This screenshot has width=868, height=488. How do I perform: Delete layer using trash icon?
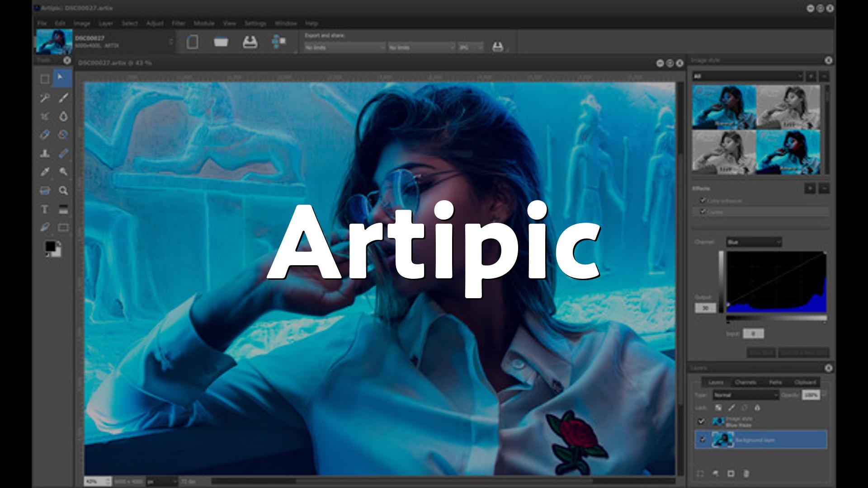(x=746, y=474)
